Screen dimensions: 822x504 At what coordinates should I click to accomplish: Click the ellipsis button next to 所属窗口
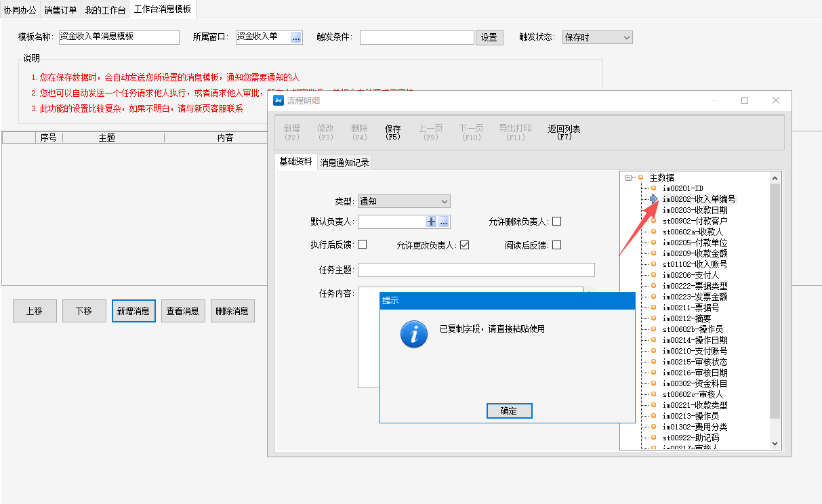(x=296, y=38)
